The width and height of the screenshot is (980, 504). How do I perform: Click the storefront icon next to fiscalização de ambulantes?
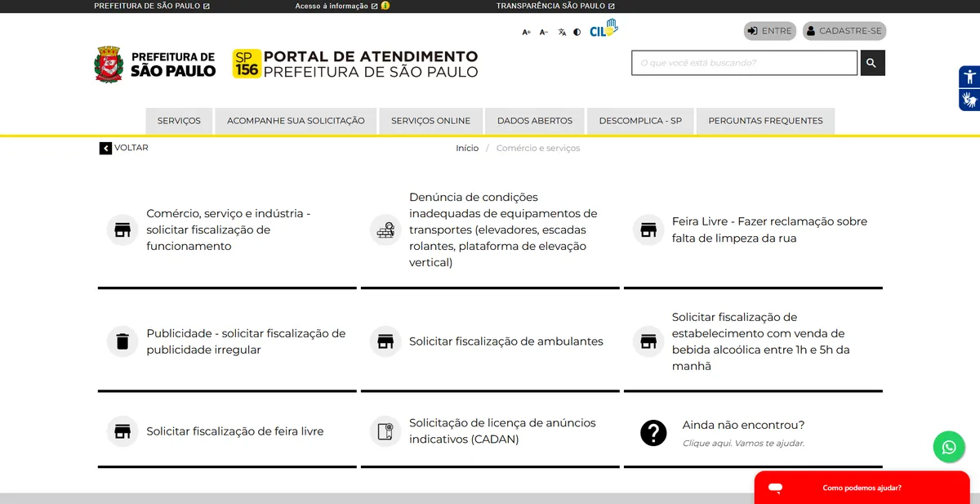click(x=384, y=341)
